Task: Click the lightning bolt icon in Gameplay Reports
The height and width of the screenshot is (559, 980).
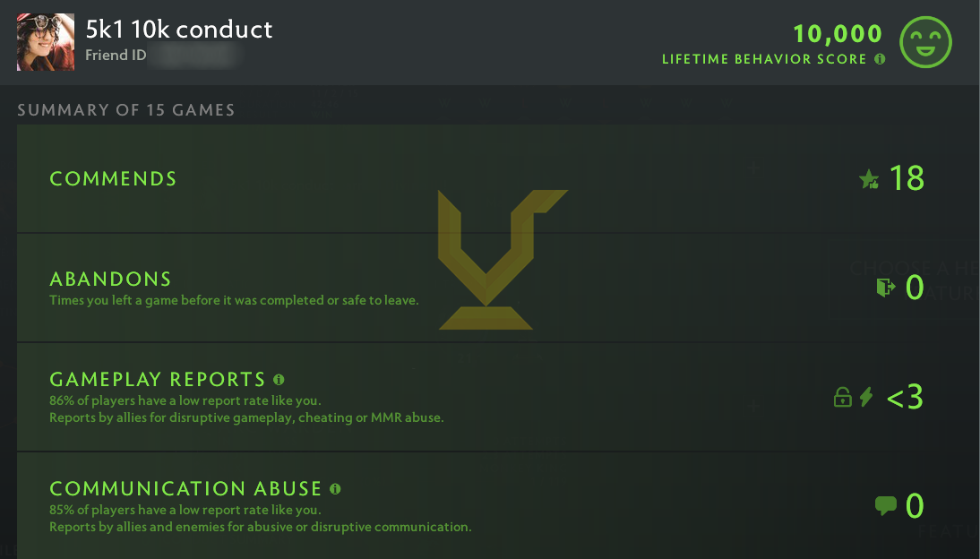Action: tap(866, 397)
